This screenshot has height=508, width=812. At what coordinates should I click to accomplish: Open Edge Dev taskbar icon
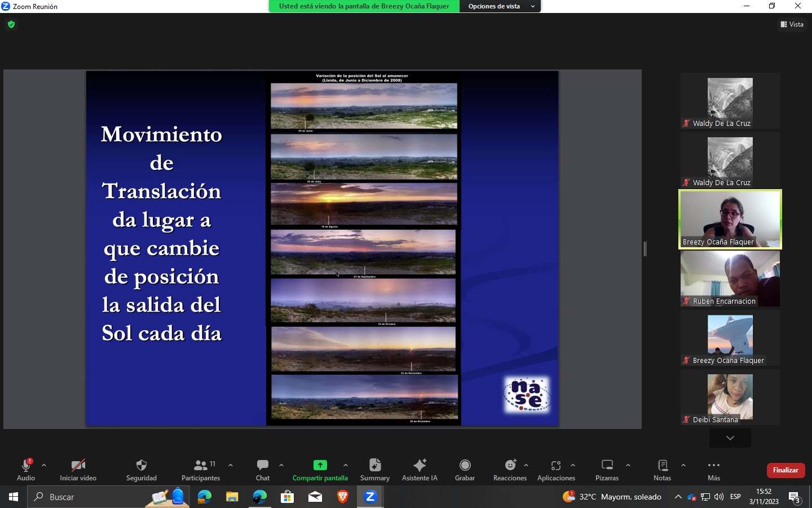click(260, 497)
